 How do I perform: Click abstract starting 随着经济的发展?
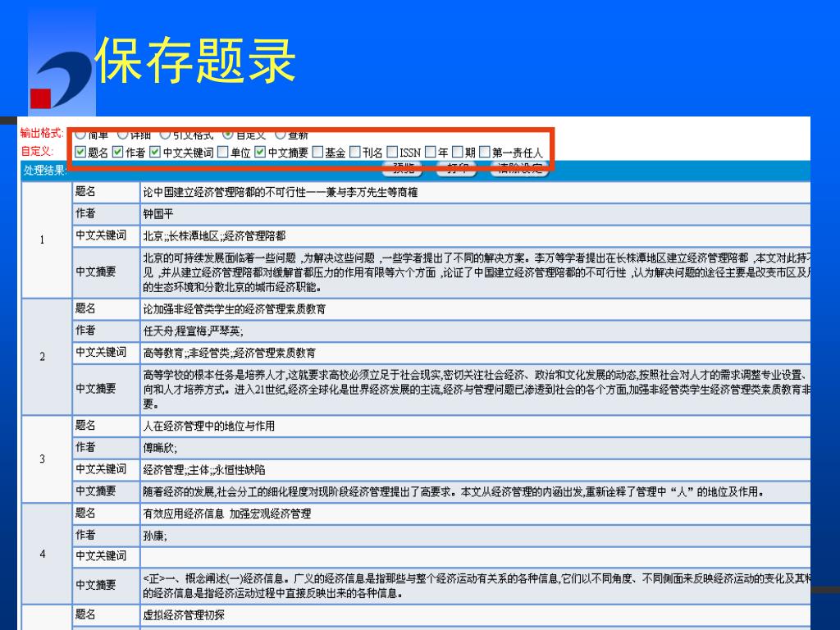(x=453, y=492)
